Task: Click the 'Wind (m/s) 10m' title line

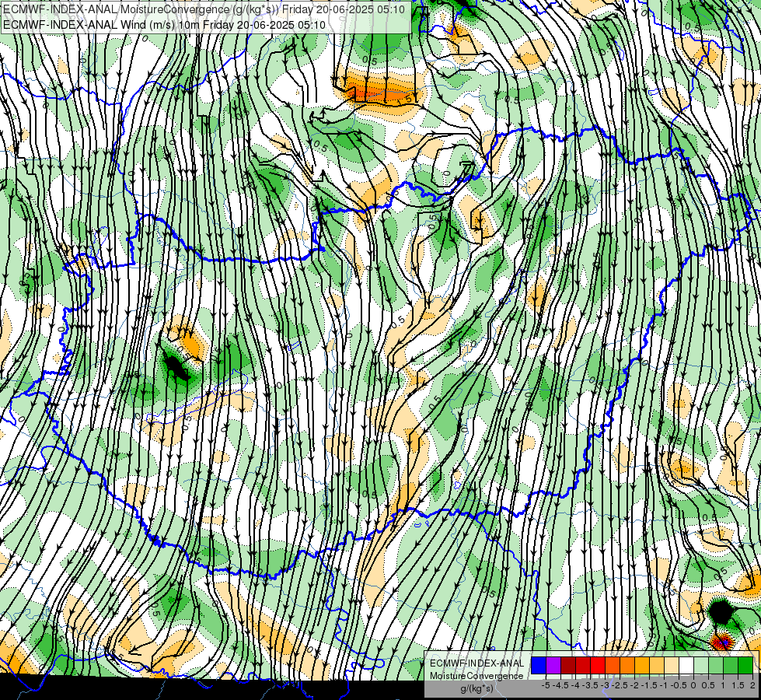Action: 164,25
